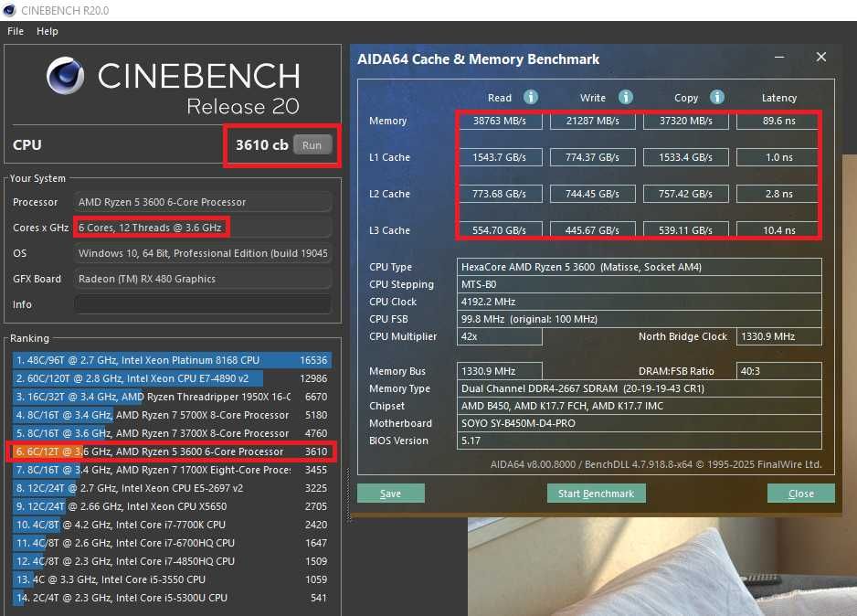Click the GFX Board Radeon RX 480 field
Image resolution: width=857 pixels, height=616 pixels.
coord(203,279)
